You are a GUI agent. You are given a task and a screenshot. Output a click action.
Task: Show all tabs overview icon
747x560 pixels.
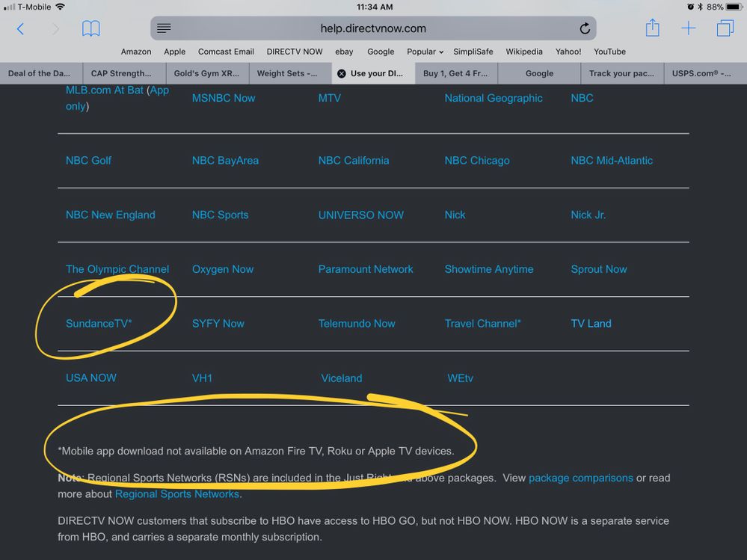tap(725, 28)
